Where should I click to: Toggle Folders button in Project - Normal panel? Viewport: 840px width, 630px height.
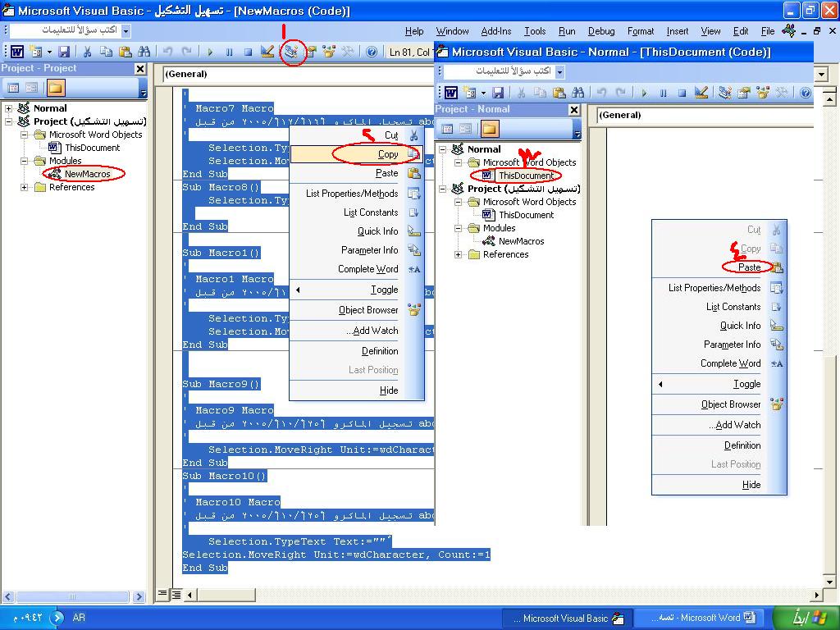(x=490, y=129)
